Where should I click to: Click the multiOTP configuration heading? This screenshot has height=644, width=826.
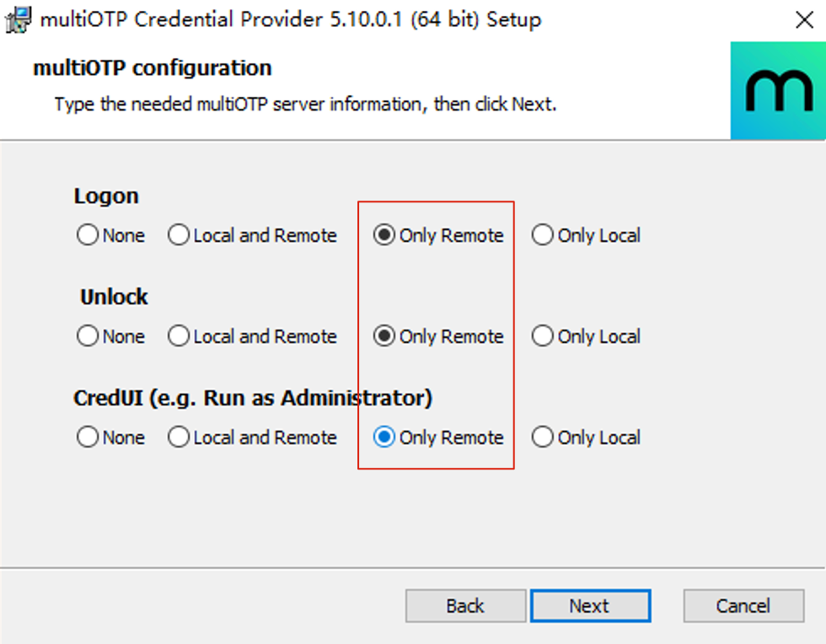coord(153,67)
